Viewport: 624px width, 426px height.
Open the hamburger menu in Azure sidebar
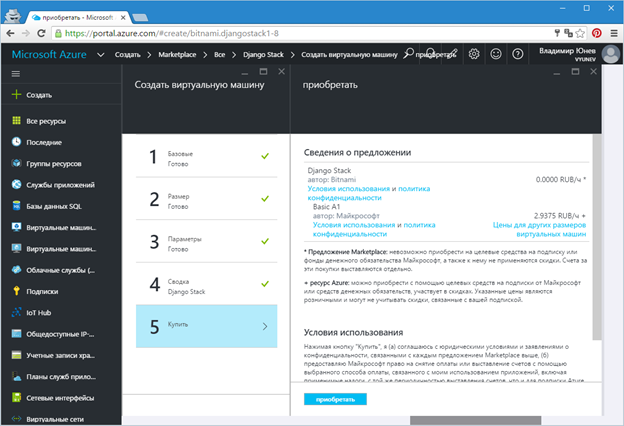point(16,74)
